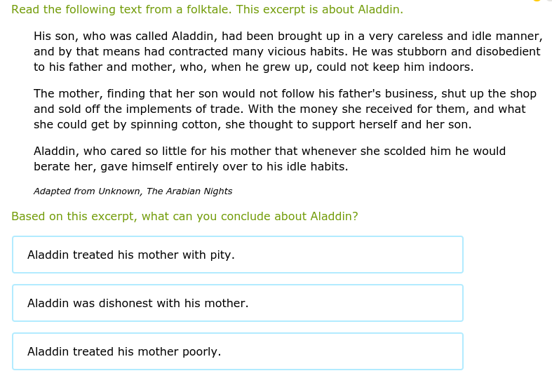
Task: Click the first paragraph starting 'His son'
Action: (x=288, y=52)
